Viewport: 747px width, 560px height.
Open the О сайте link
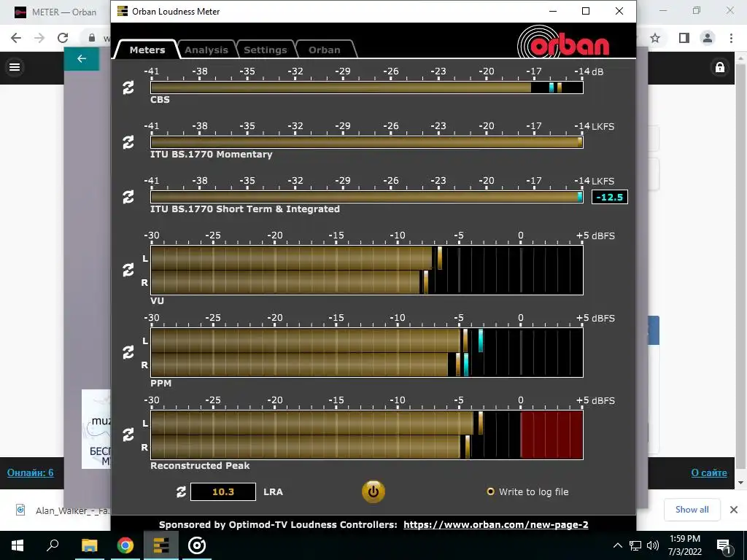pos(709,472)
